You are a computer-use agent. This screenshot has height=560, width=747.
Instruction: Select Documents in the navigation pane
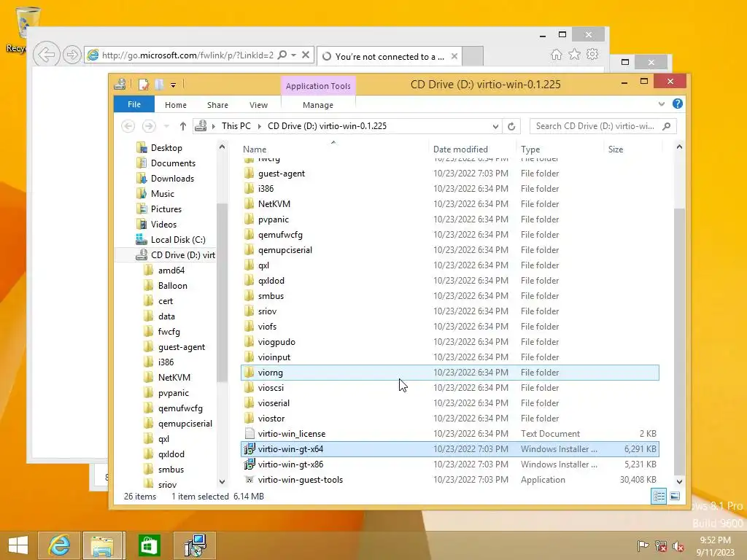173,163
